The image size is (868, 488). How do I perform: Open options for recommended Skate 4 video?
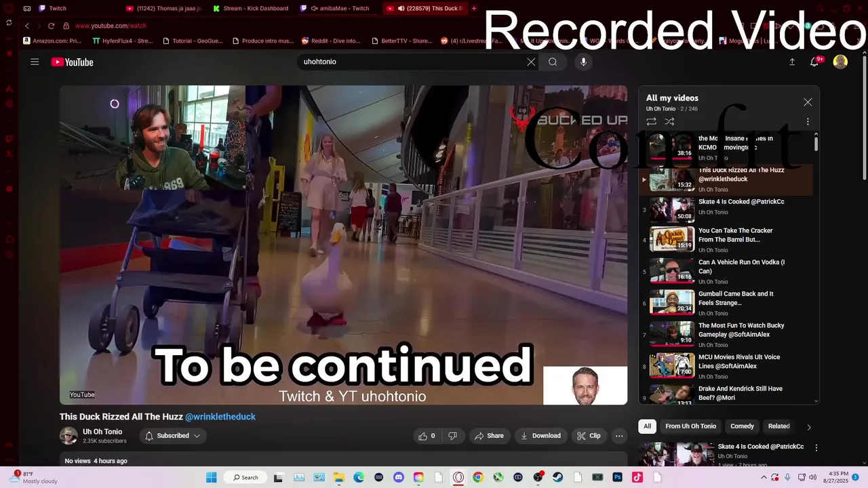(x=816, y=448)
